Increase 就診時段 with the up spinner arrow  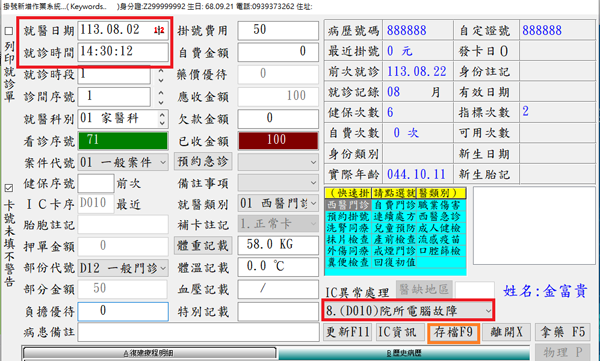click(x=161, y=71)
